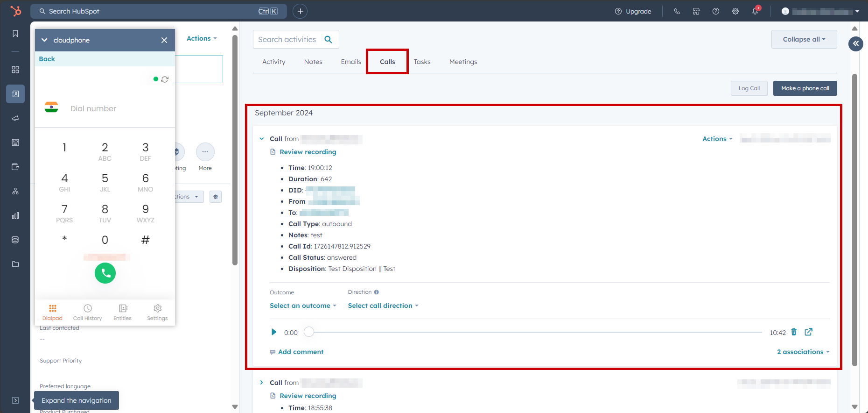Screen dimensions: 868x413
Task: Switch to the Calls tab
Action: point(387,62)
